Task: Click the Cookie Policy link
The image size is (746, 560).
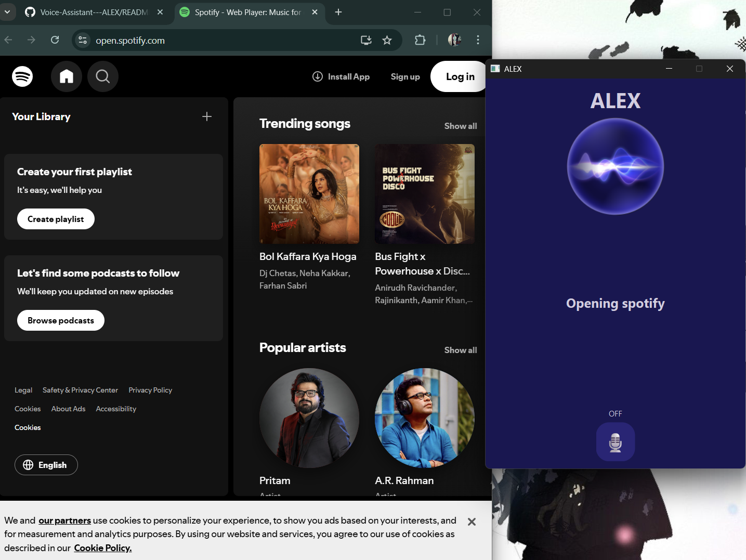Action: point(102,548)
